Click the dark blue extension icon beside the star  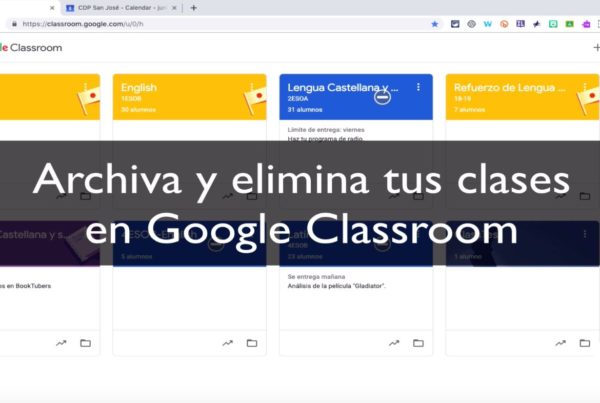[455, 24]
